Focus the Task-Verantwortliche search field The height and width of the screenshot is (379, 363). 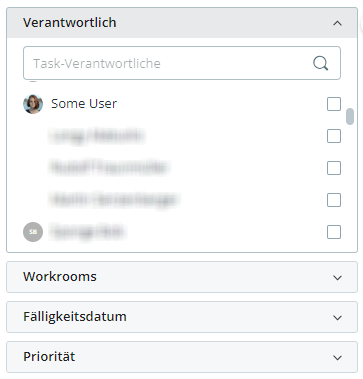[182, 63]
